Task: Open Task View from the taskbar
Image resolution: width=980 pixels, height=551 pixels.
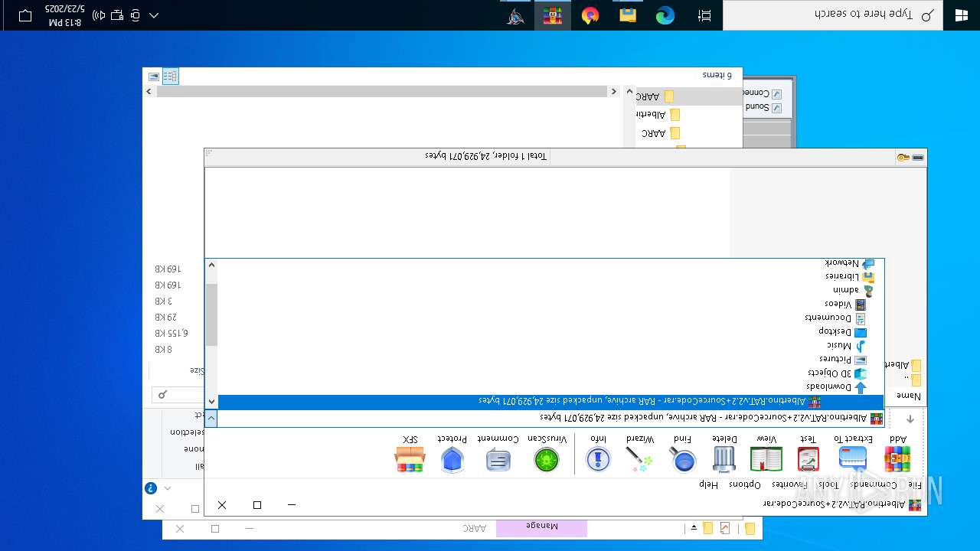Action: click(704, 15)
